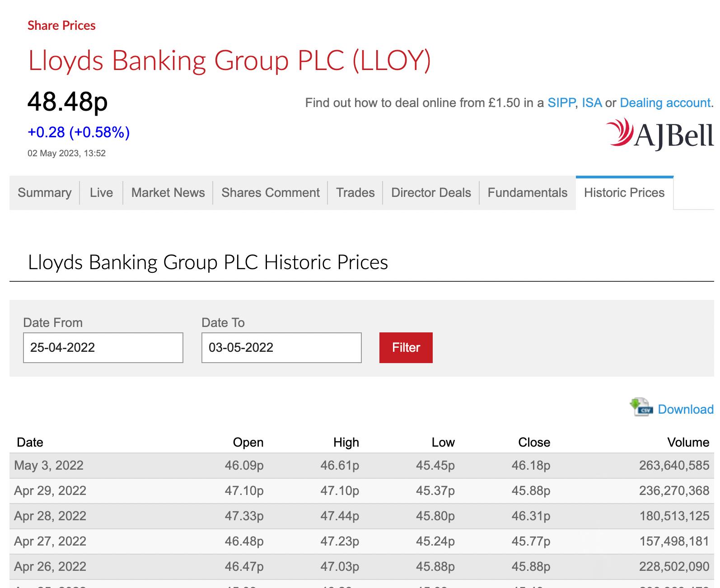Viewport: 720px width, 588px height.
Task: Click the 46.18p close price
Action: pos(531,466)
